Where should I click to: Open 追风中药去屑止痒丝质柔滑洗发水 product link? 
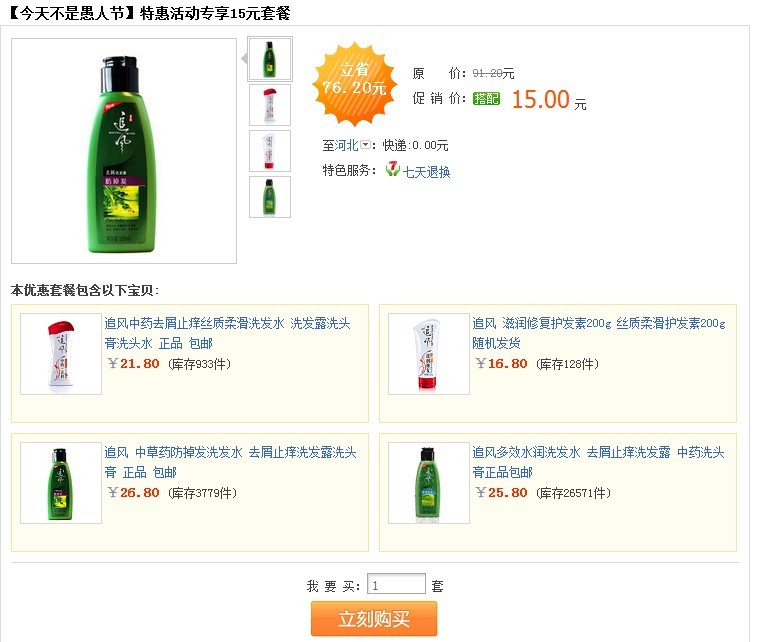(228, 333)
